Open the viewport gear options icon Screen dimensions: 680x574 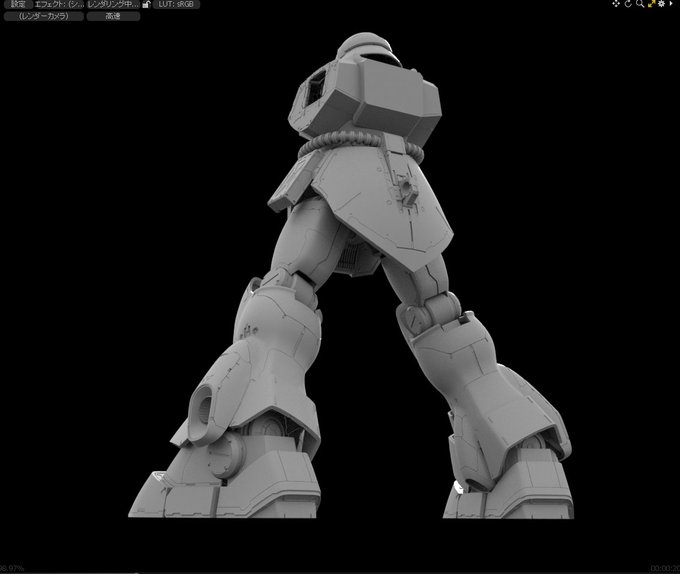coord(661,4)
